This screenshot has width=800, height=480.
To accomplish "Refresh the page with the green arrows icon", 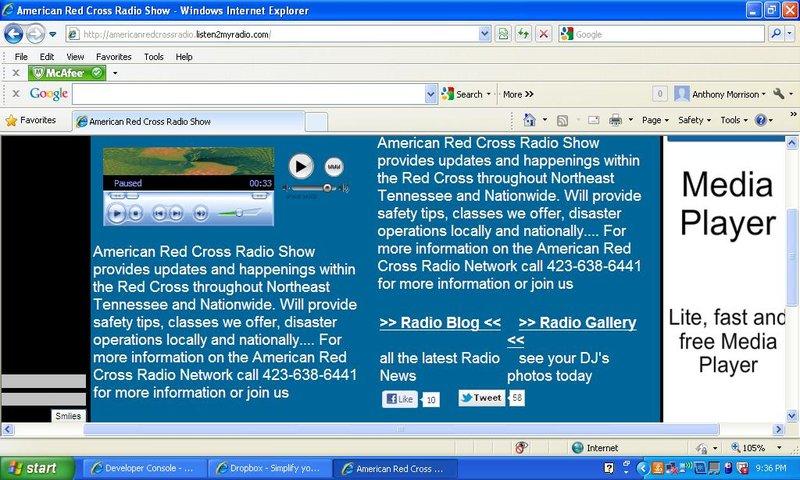I will (523, 35).
